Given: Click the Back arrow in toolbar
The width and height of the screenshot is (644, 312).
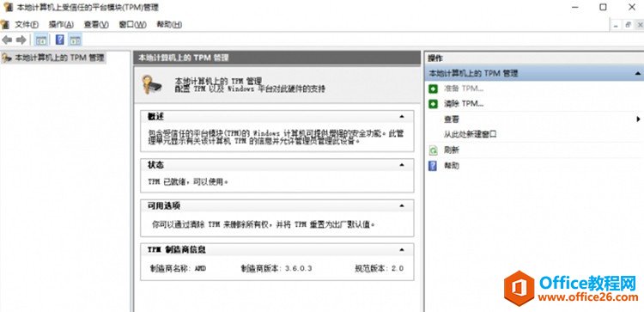Looking at the screenshot, I should tap(7, 40).
